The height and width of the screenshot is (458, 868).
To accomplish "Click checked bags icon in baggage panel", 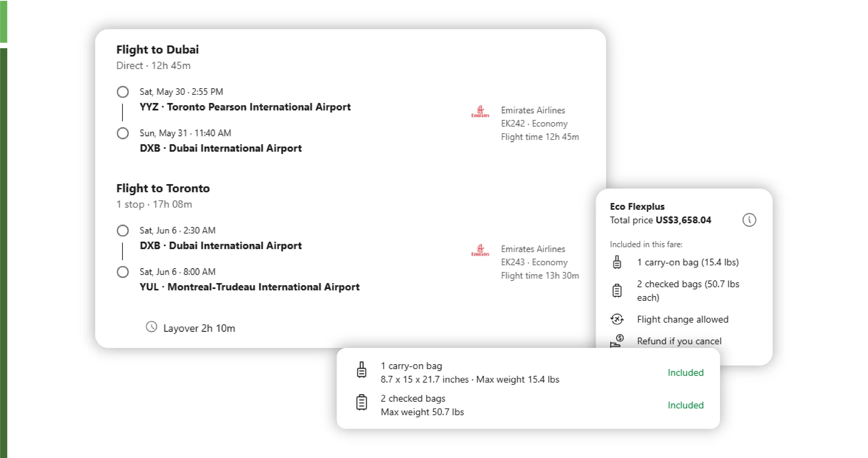I will click(362, 402).
